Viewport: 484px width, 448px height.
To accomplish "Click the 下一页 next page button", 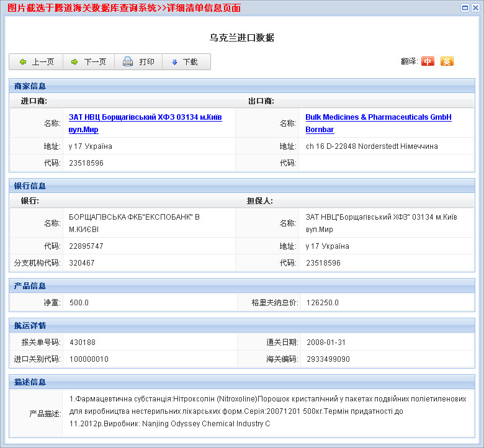I will coord(88,62).
